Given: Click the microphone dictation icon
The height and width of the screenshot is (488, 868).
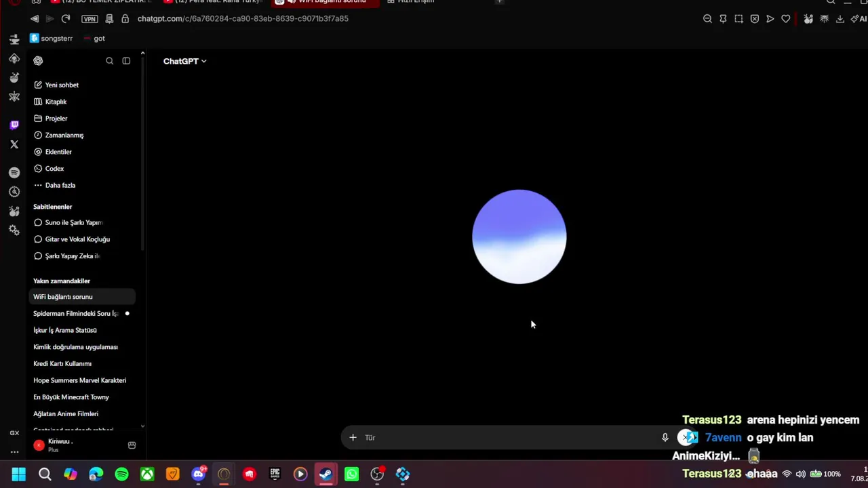Looking at the screenshot, I should pos(665,438).
